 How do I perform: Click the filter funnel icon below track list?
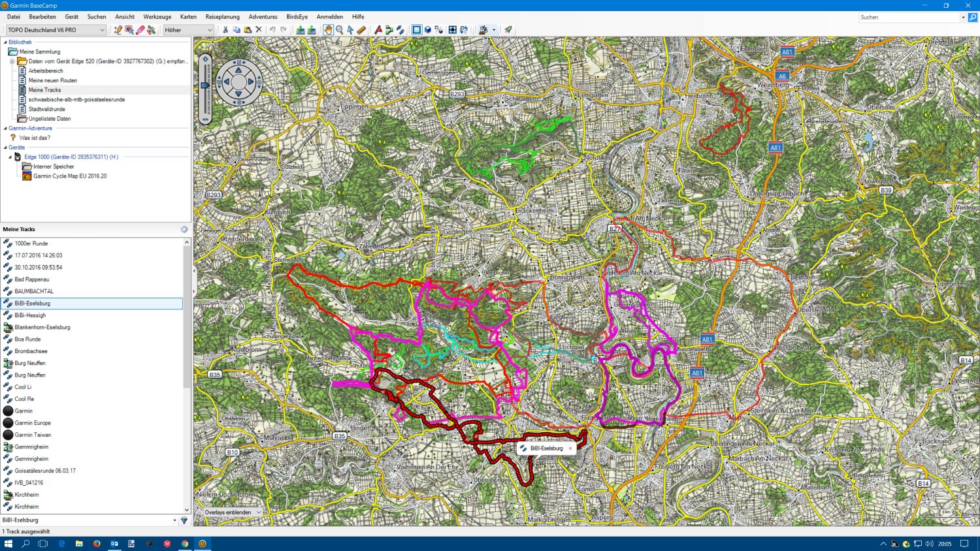click(184, 520)
